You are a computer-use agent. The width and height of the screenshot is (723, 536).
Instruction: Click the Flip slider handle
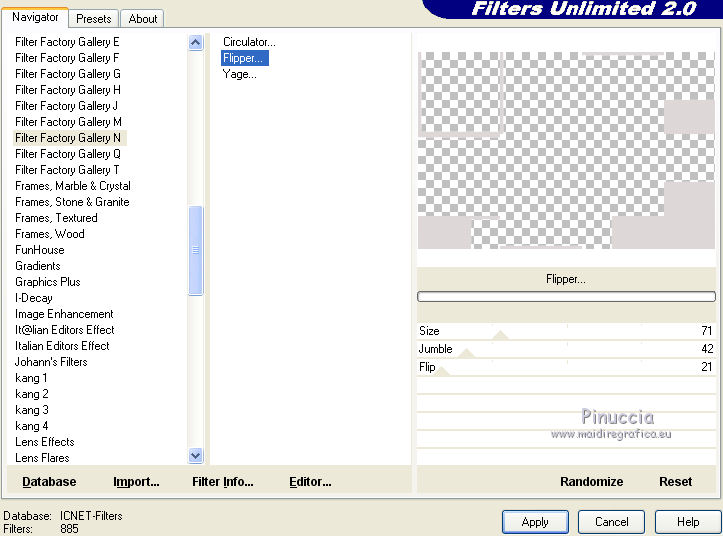point(442,371)
